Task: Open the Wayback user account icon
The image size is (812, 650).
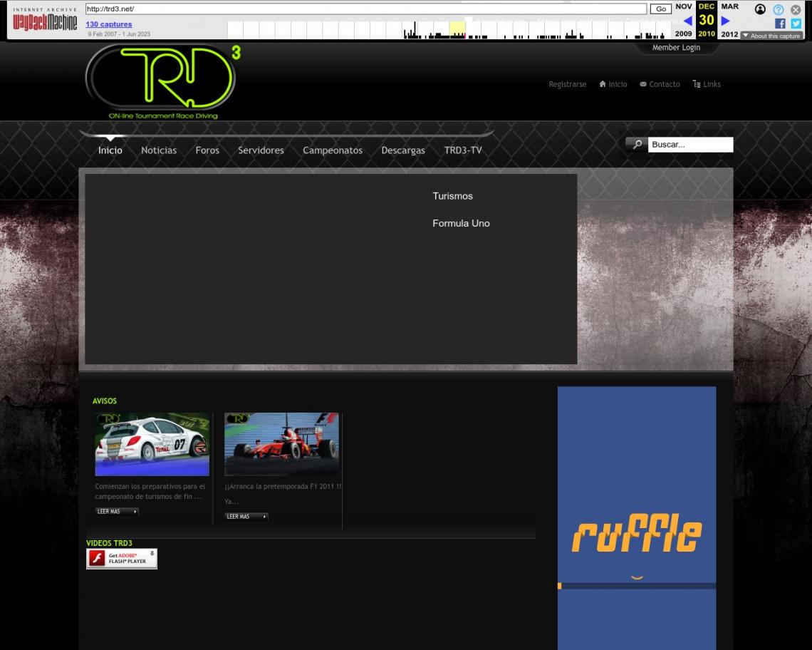Action: point(760,9)
